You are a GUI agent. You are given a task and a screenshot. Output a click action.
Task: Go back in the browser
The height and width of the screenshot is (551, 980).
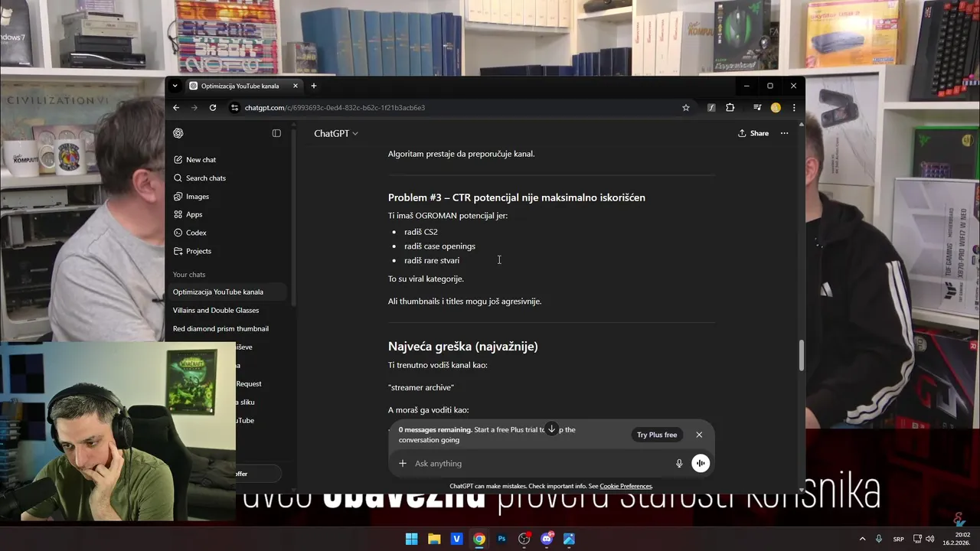(176, 108)
